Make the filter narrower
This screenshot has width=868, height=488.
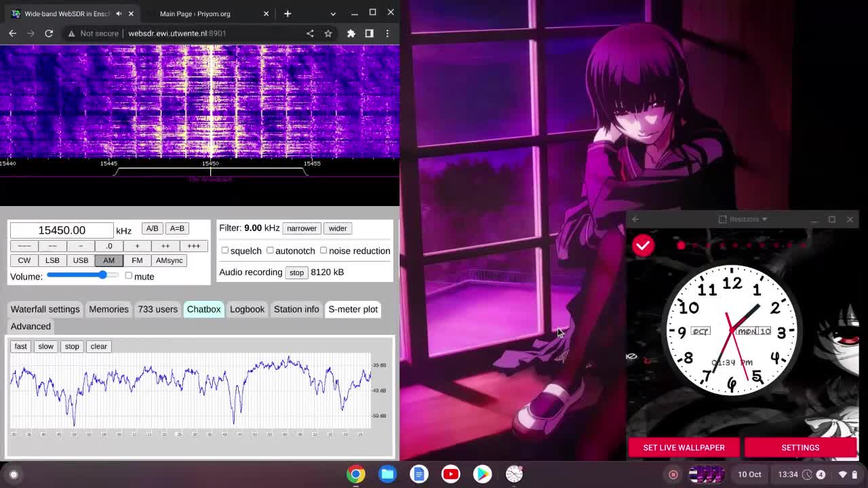[x=302, y=228]
